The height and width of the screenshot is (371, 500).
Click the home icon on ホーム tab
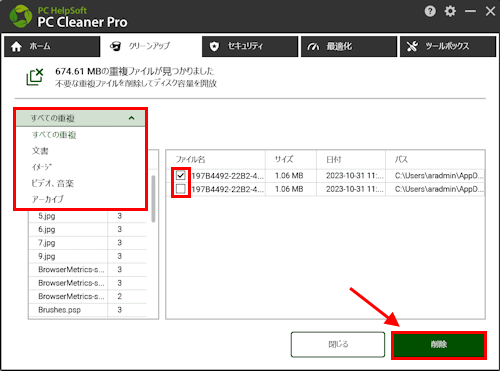point(16,46)
